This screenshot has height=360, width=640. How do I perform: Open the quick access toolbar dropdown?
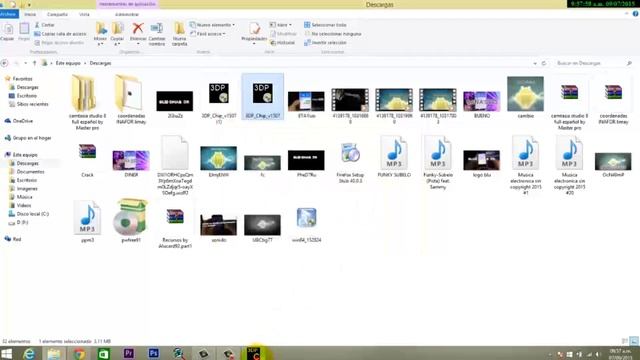coord(29,4)
